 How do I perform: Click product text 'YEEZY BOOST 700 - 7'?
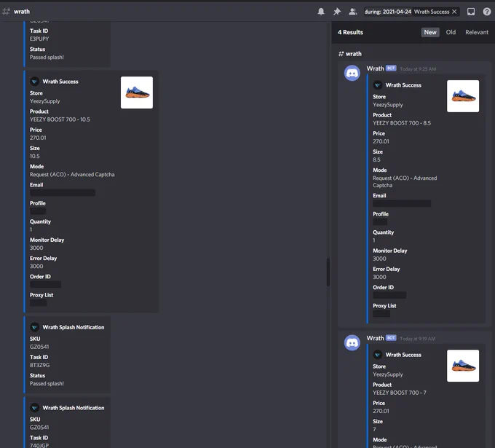pos(400,393)
